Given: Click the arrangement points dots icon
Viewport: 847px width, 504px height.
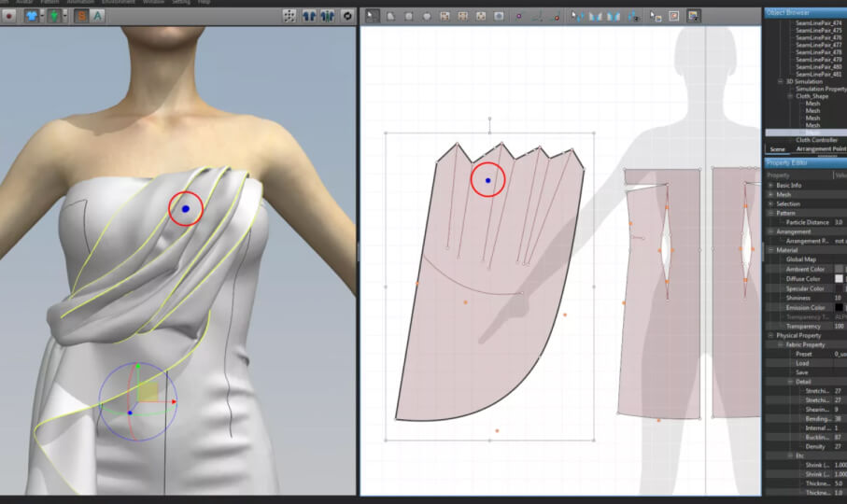Looking at the screenshot, I should [x=289, y=16].
